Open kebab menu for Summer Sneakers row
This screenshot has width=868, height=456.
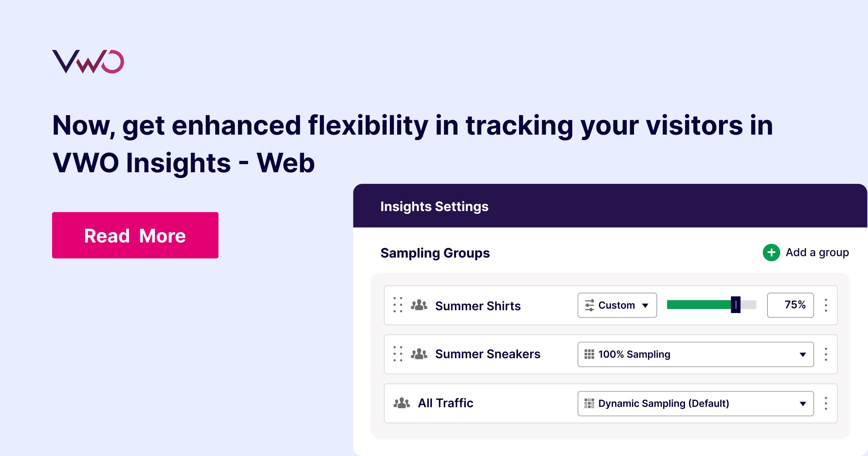coord(826,354)
